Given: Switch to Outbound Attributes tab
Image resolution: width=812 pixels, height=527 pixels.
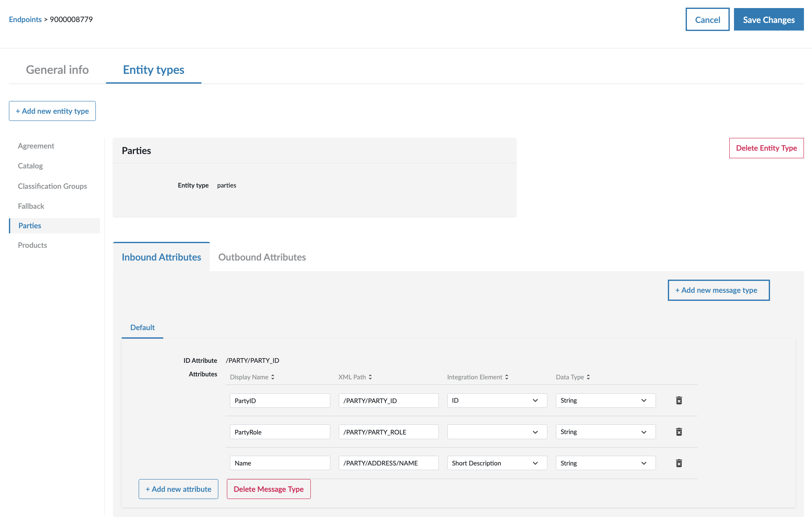Looking at the screenshot, I should click(262, 257).
